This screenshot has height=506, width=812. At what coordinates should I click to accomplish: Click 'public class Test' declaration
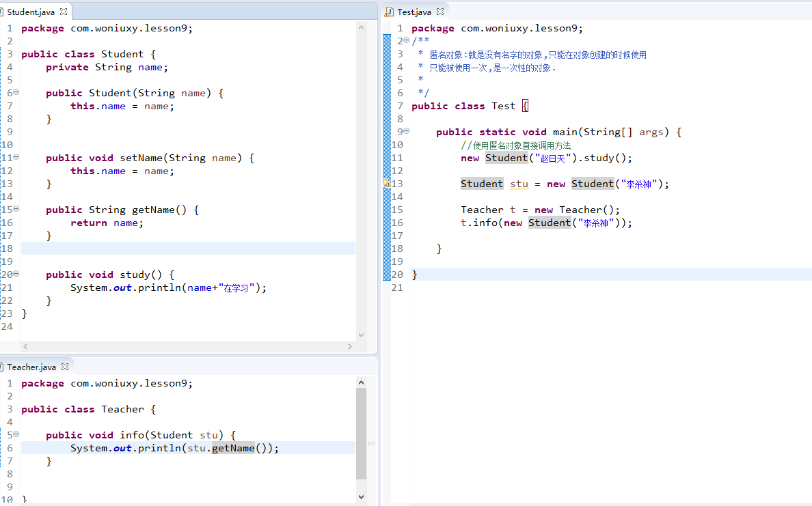click(463, 106)
